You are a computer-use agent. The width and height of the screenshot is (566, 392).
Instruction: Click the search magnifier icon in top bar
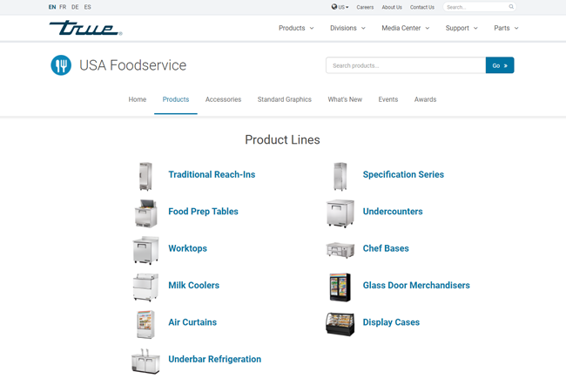coord(511,7)
